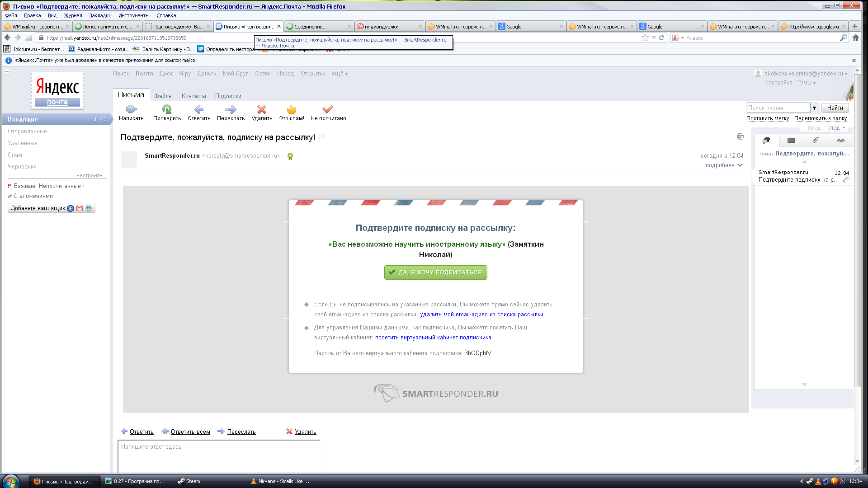Open the Темы themes dropdown
The height and width of the screenshot is (488, 868).
807,83
